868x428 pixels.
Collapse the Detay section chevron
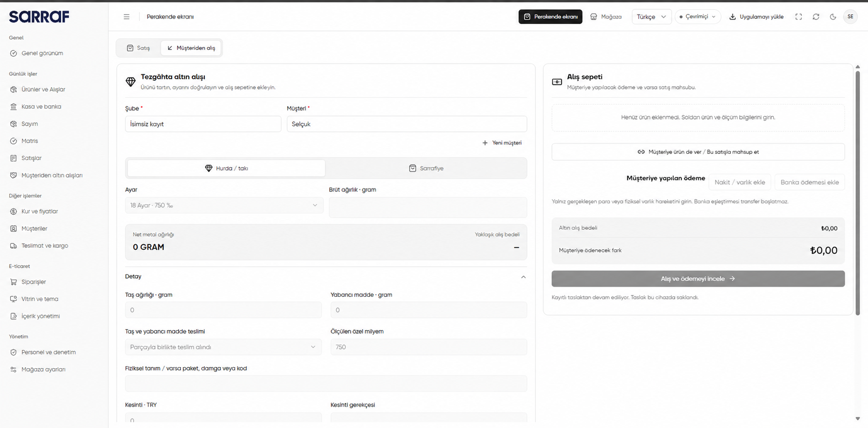523,277
